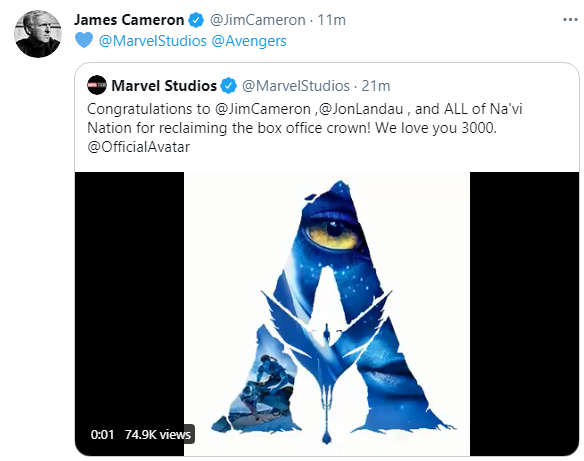Viewport: 584px width, 461px height.
Task: Open @JimCameron mention in congratulations text
Action: (263, 109)
